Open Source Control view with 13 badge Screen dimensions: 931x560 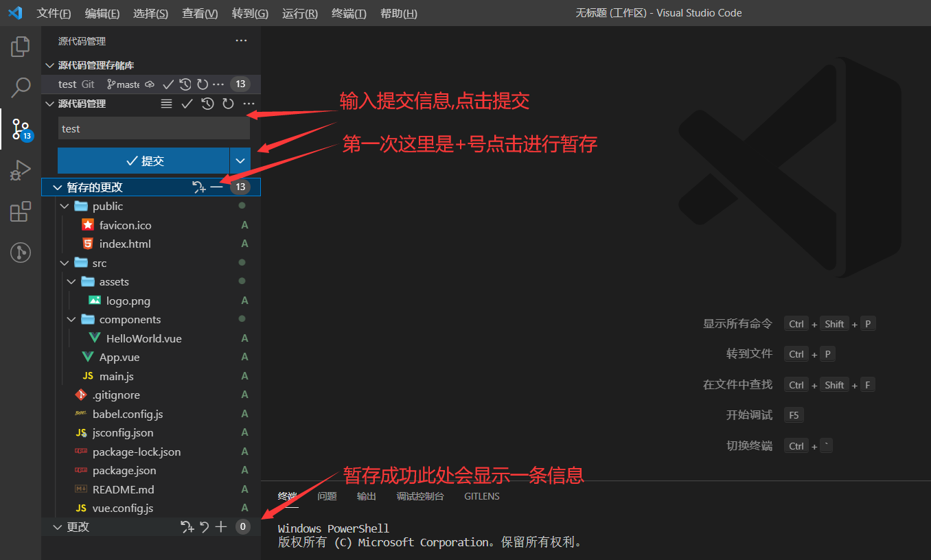(21, 128)
